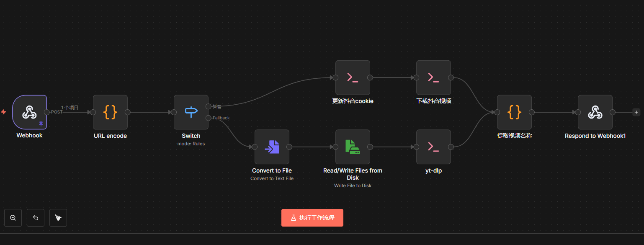The image size is (644, 245).
Task: Open the 更新抖音cookie command node
Action: (x=353, y=77)
